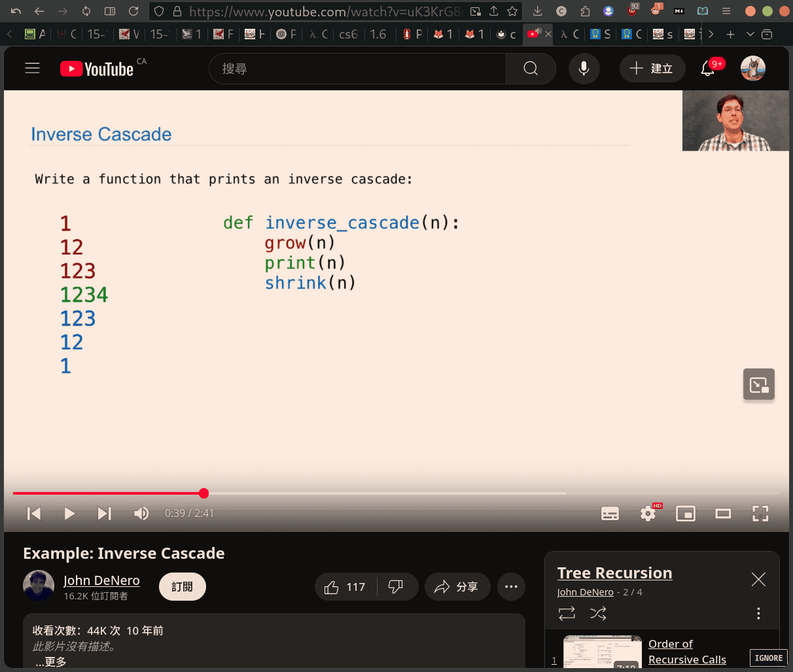
Task: Toggle loop playlist button
Action: pos(567,613)
